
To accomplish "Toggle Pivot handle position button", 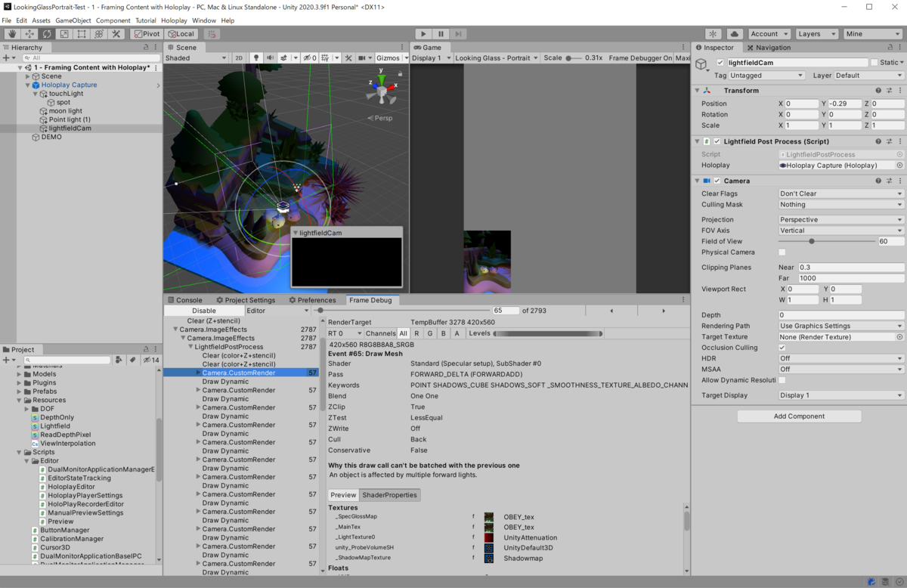I will coord(147,34).
